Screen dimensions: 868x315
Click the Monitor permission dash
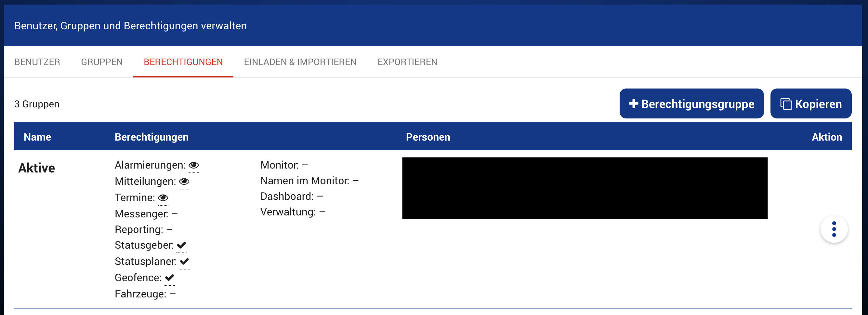pyautogui.click(x=305, y=165)
